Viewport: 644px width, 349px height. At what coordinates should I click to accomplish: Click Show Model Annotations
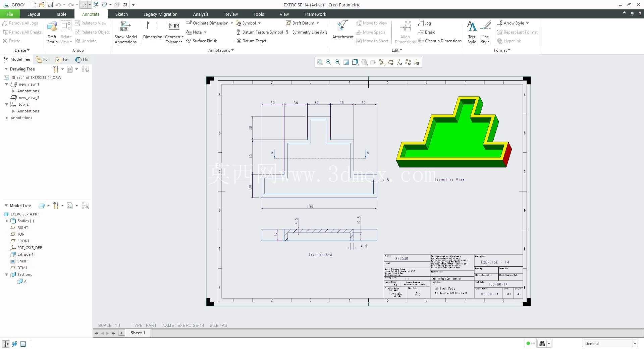[x=126, y=33]
